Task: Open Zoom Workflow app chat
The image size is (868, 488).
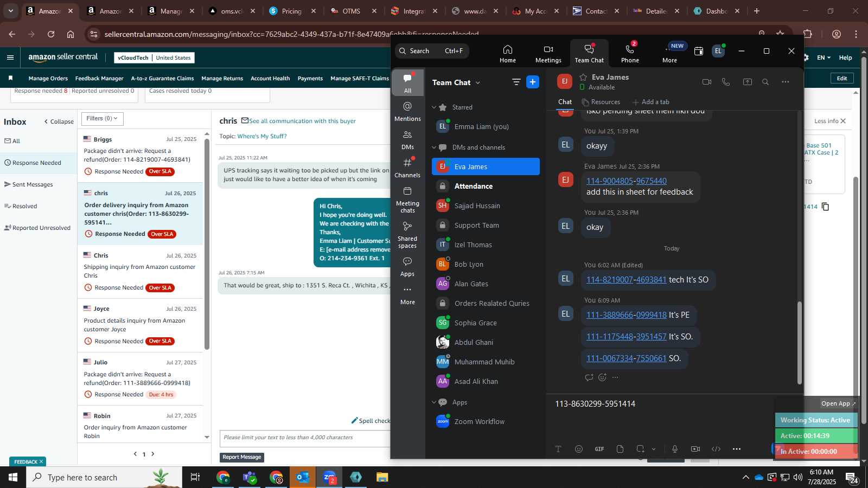Action: tap(486, 421)
